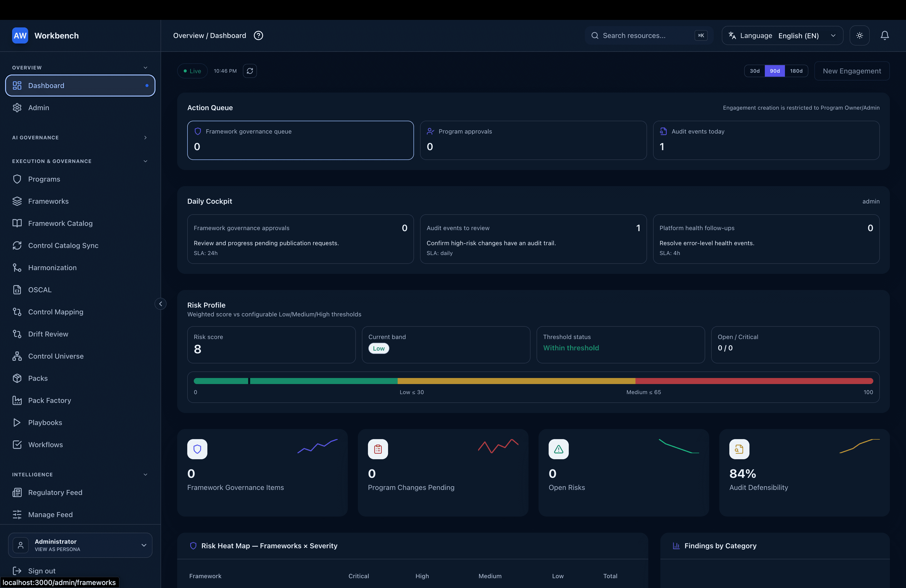Click the Harmonization branch icon
906x588 pixels.
[x=17, y=267]
